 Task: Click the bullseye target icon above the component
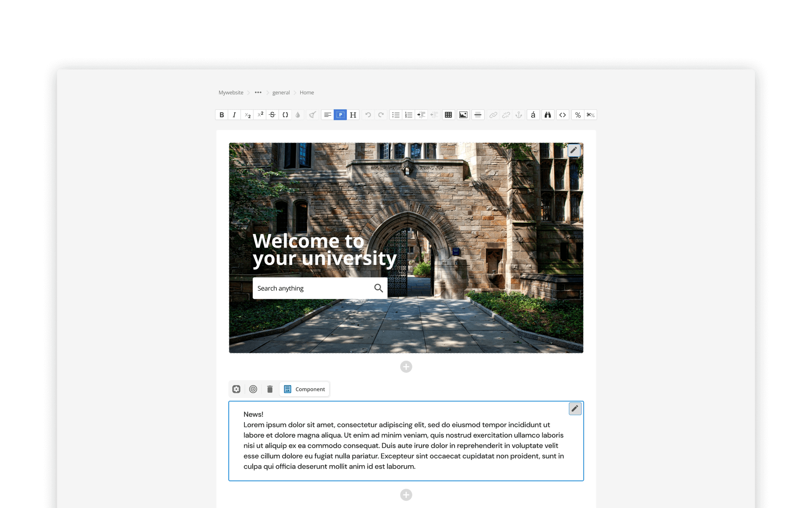(253, 389)
